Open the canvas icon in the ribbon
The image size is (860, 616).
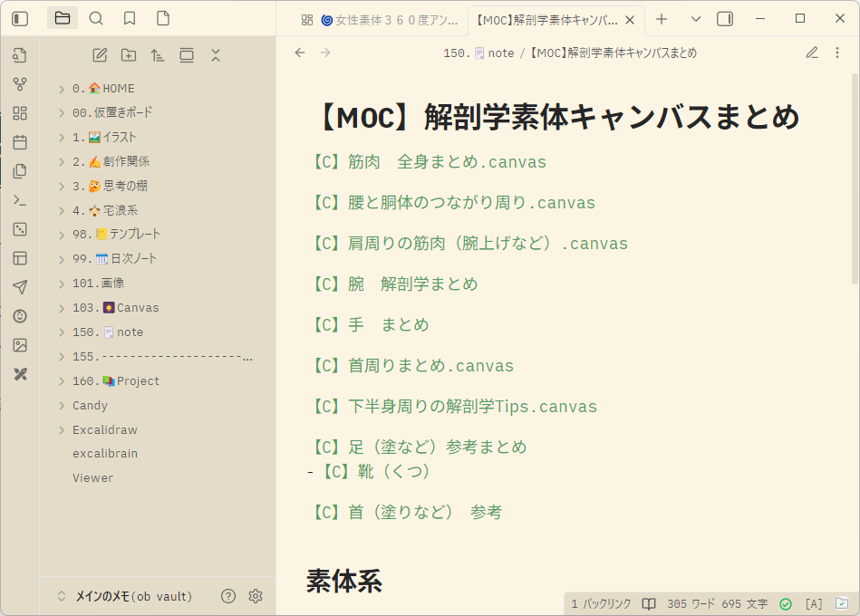(x=20, y=113)
